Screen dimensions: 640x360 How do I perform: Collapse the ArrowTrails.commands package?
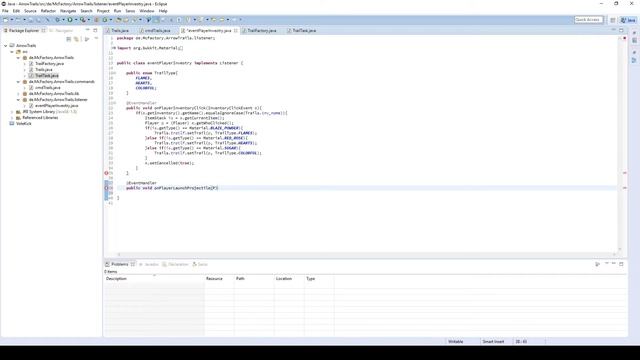(x=18, y=82)
